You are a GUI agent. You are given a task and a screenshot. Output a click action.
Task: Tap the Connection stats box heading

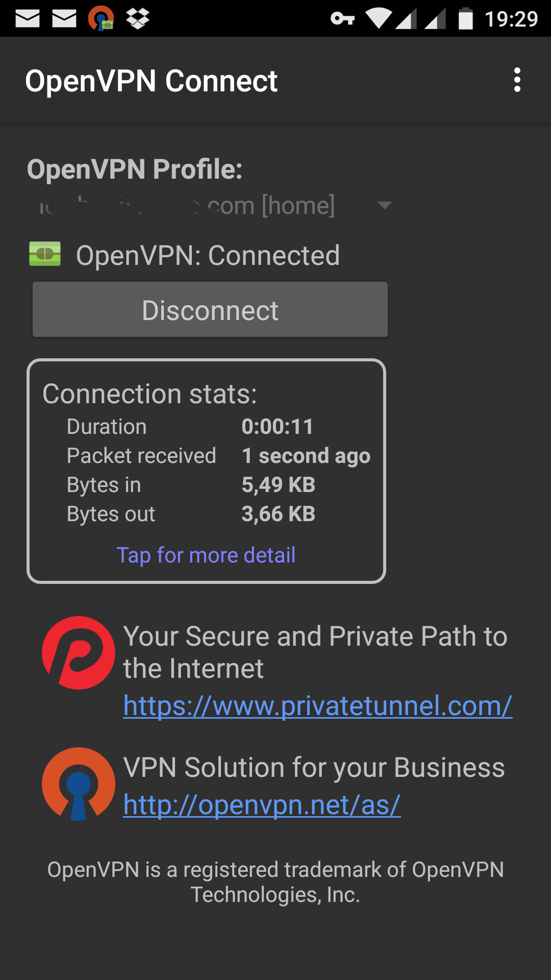pos(149,394)
